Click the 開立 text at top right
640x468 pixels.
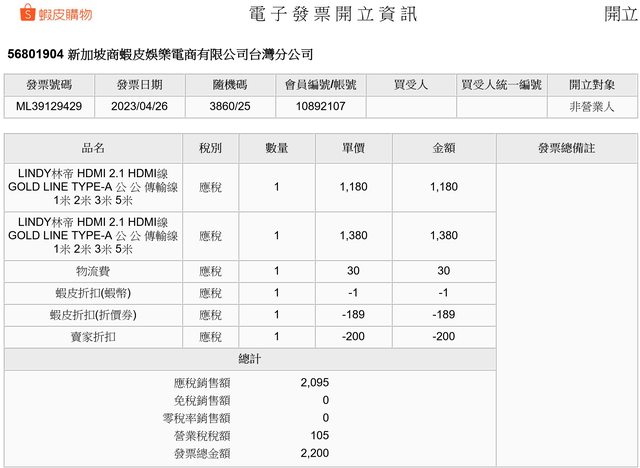pos(619,14)
